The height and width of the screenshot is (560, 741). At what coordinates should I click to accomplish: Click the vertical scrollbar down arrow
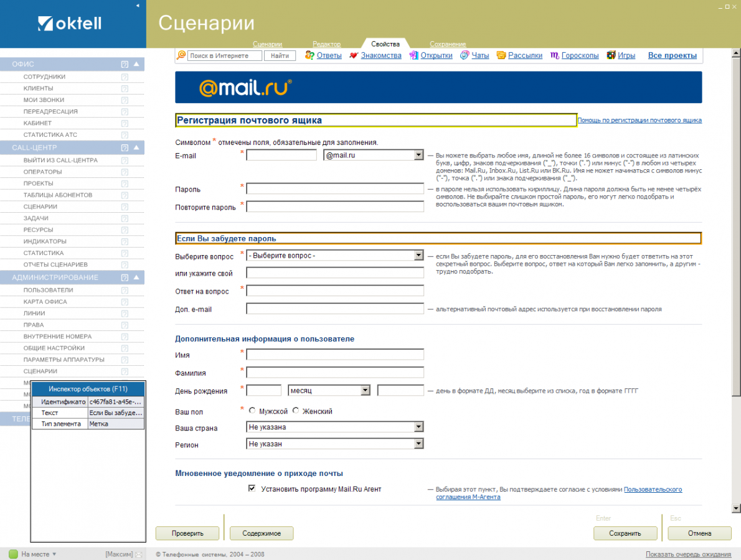pos(736,508)
